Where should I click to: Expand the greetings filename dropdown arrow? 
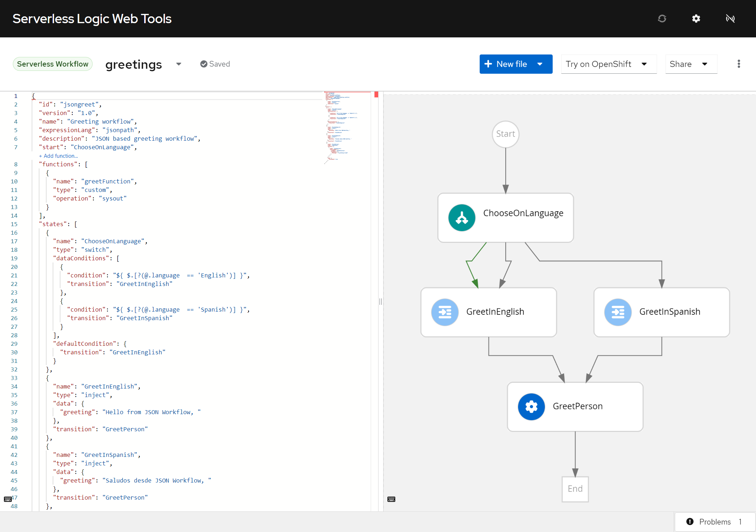(178, 64)
